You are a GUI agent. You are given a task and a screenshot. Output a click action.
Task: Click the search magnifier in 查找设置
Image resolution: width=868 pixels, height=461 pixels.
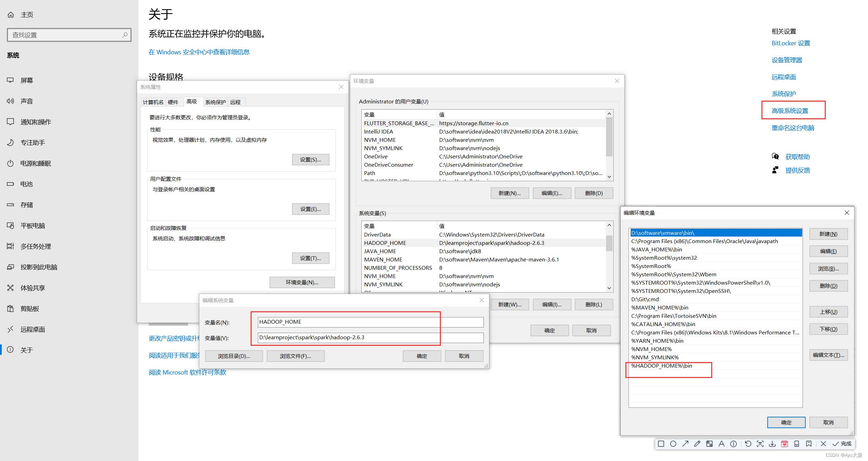point(125,35)
